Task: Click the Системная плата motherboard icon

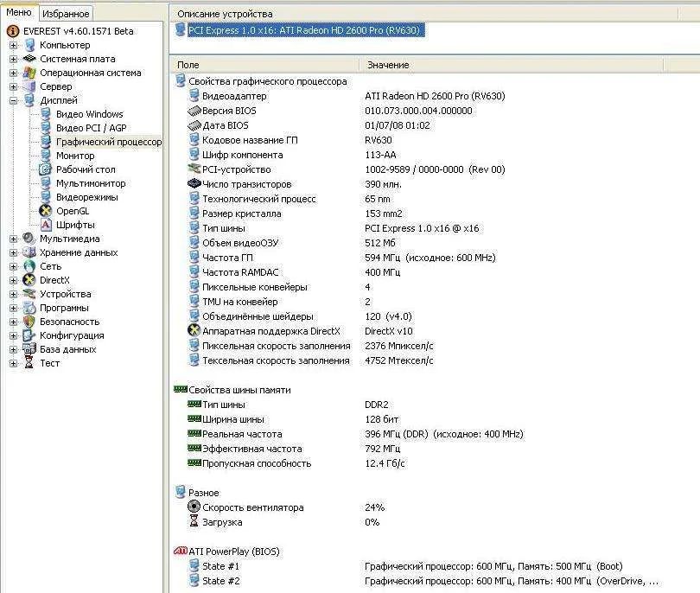Action: pyautogui.click(x=29, y=59)
